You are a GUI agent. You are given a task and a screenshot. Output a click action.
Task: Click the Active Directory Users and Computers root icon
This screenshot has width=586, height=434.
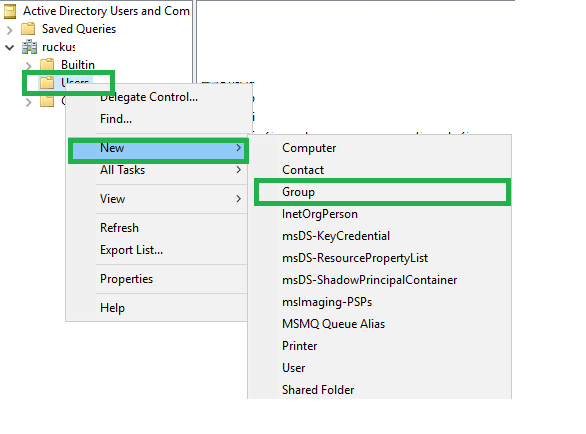10,11
